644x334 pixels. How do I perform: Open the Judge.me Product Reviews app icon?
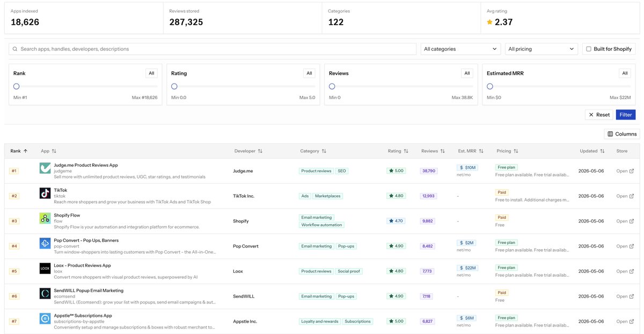tap(45, 168)
